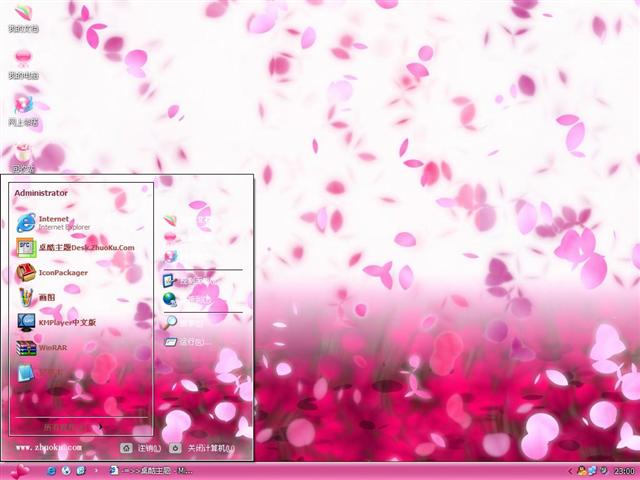
Task: Click the 注销 log off button
Action: (x=141, y=448)
